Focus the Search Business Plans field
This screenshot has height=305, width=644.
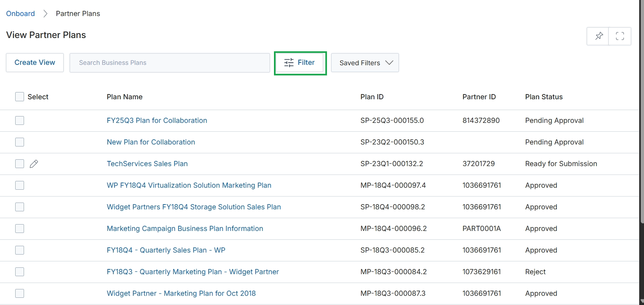(170, 63)
